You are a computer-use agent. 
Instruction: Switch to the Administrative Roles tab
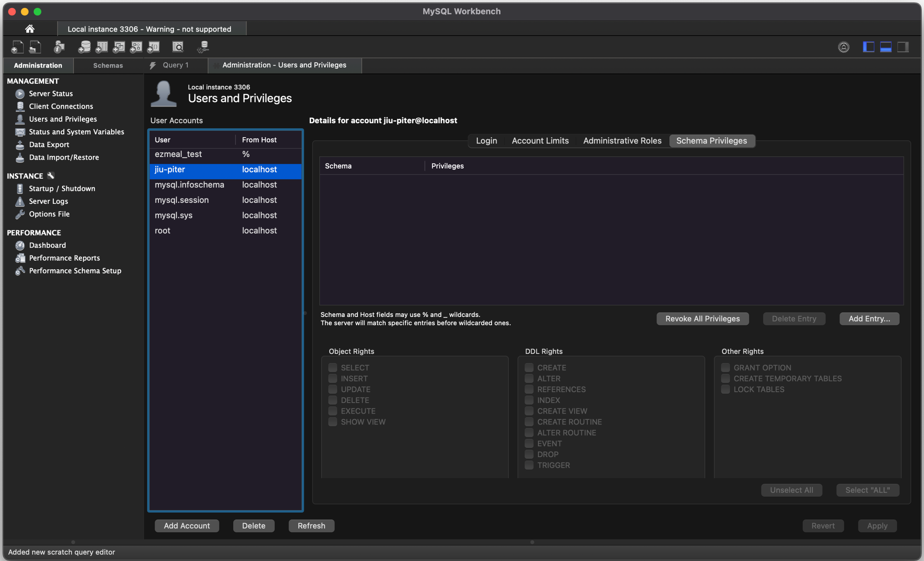pyautogui.click(x=622, y=140)
